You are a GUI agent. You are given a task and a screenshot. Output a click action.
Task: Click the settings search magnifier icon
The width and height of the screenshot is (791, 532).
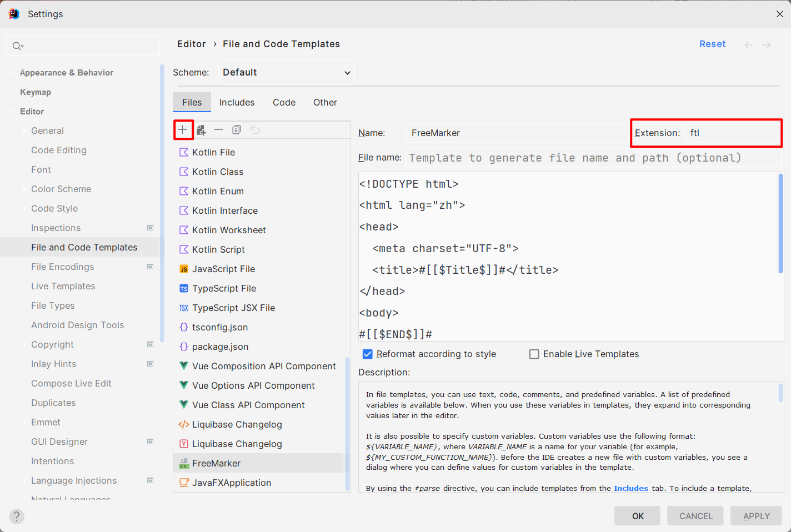pyautogui.click(x=18, y=46)
